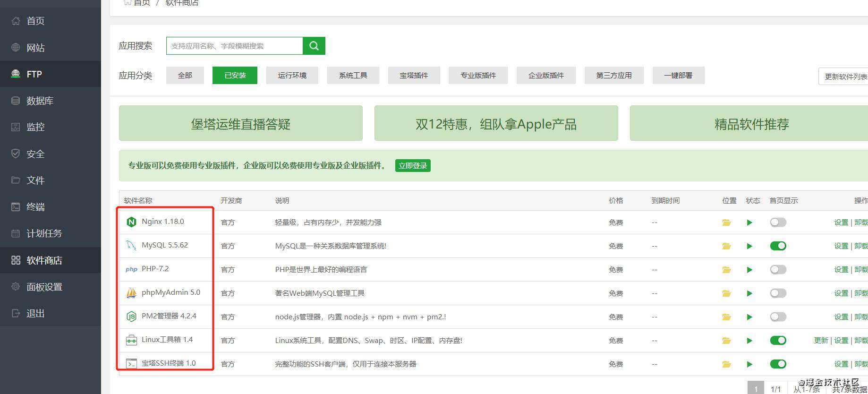Screen dimensions: 868x394
Task: Open 软件商店 in the sidebar
Action: pos(51,260)
